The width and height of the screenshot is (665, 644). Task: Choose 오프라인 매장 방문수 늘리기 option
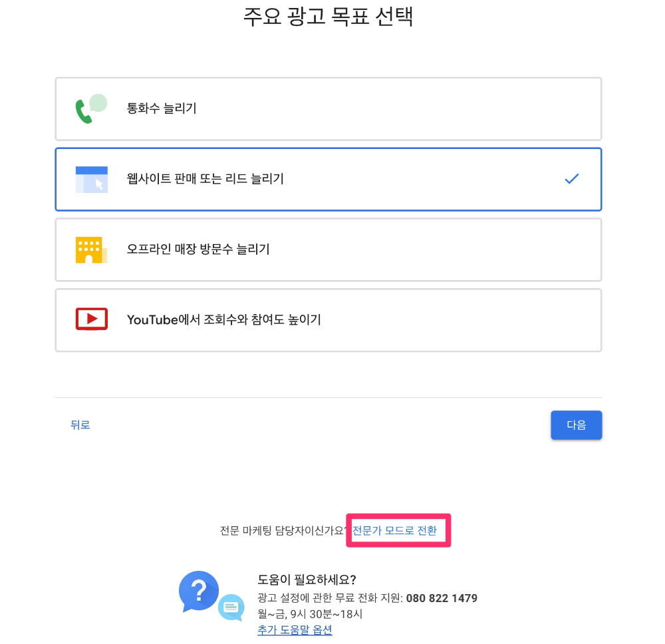pos(329,250)
